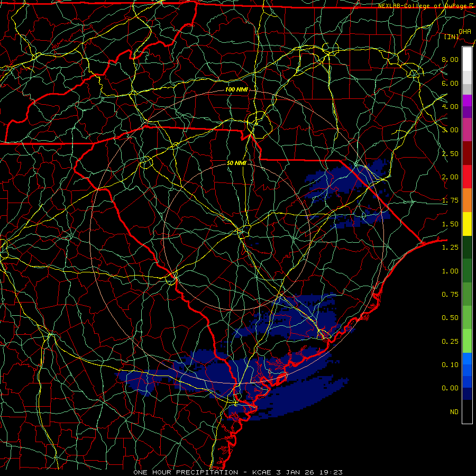Click the ND legend label

coord(454,412)
